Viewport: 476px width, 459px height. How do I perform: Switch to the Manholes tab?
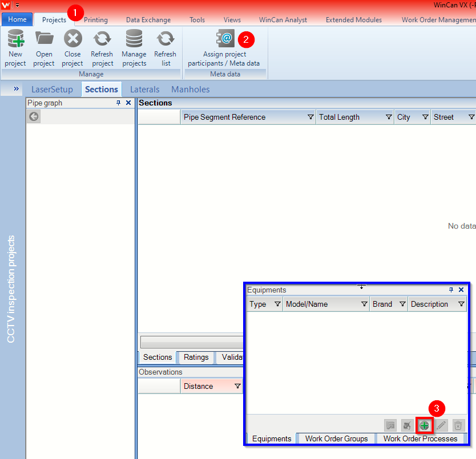pyautogui.click(x=191, y=89)
